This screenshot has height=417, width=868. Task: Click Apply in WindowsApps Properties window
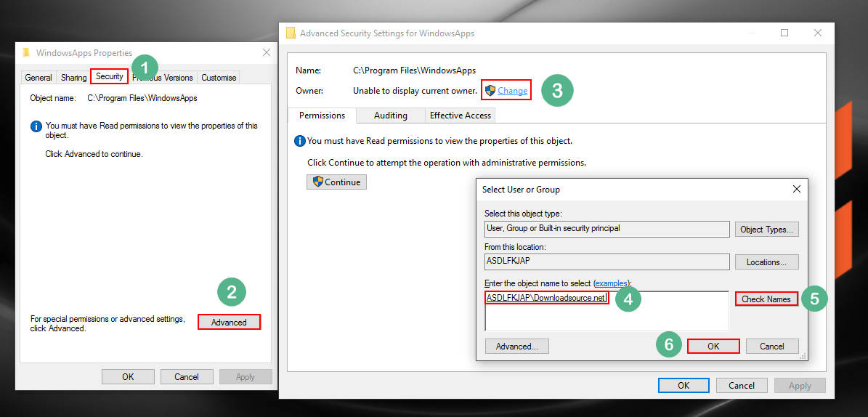(x=246, y=376)
